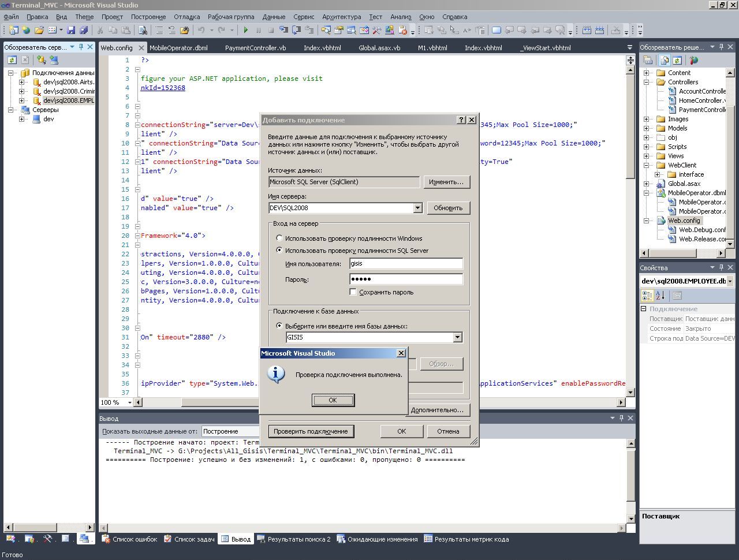
Task: Sort properties by category icon
Action: click(x=648, y=296)
